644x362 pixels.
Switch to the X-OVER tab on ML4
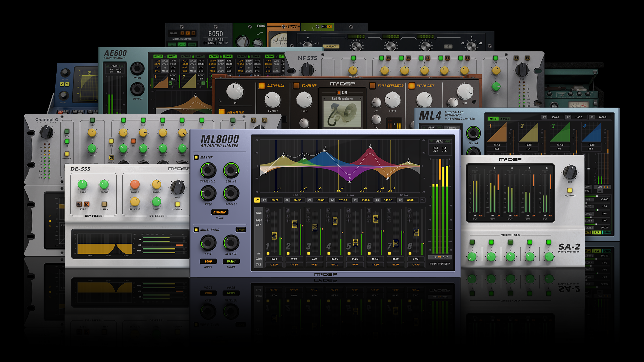[x=505, y=119]
